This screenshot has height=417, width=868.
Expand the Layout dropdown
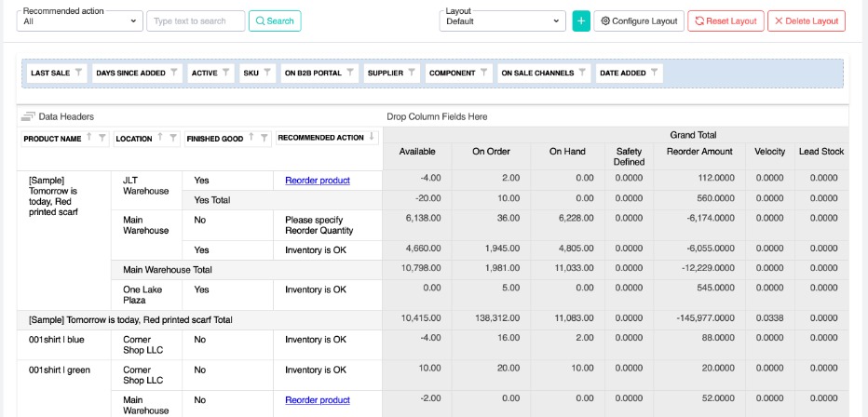tap(502, 20)
